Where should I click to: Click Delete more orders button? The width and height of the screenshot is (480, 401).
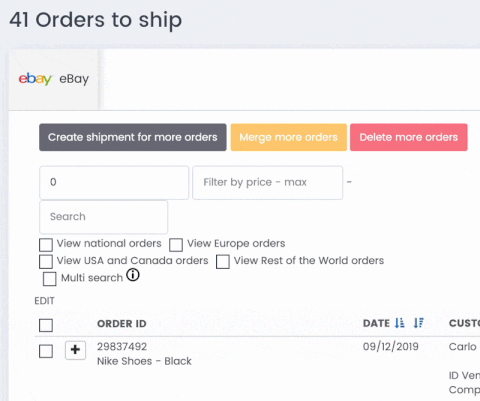coord(409,137)
